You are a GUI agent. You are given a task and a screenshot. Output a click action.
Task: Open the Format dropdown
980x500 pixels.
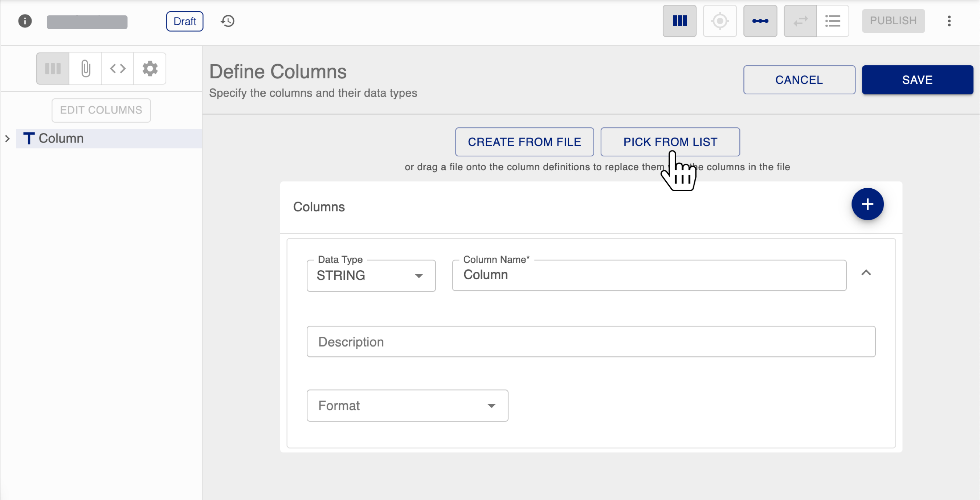coord(407,406)
